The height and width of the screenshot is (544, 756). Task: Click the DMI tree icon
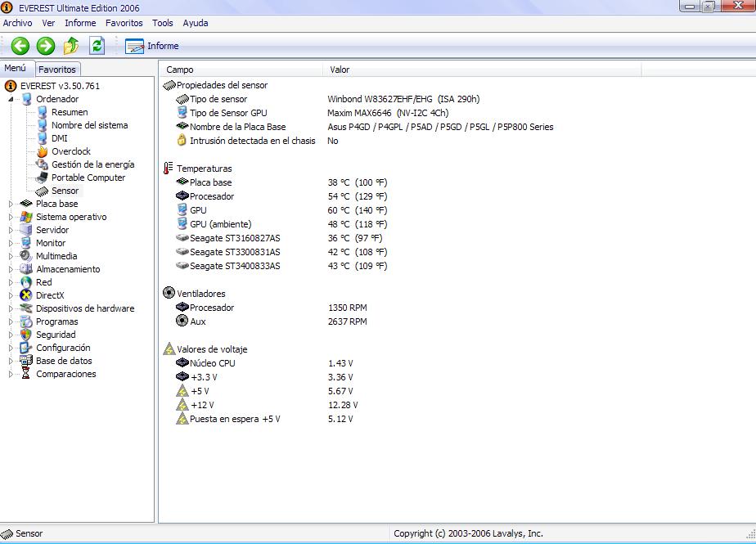click(x=43, y=138)
